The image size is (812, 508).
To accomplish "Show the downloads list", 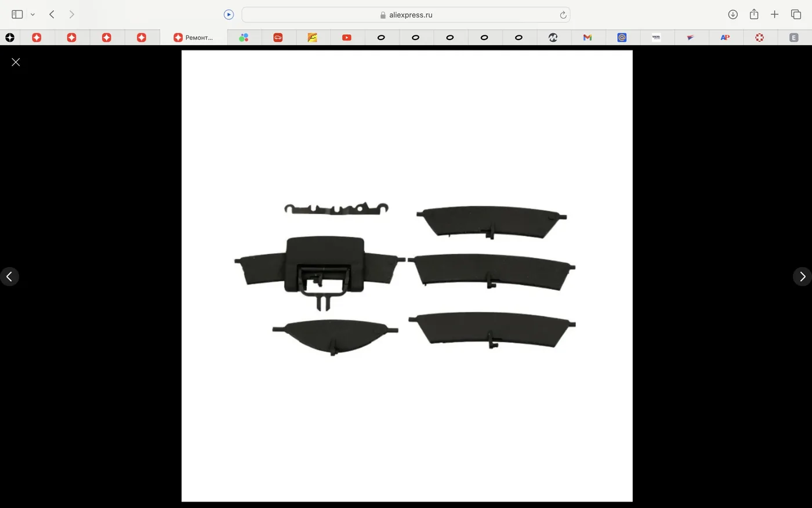I will coord(733,15).
